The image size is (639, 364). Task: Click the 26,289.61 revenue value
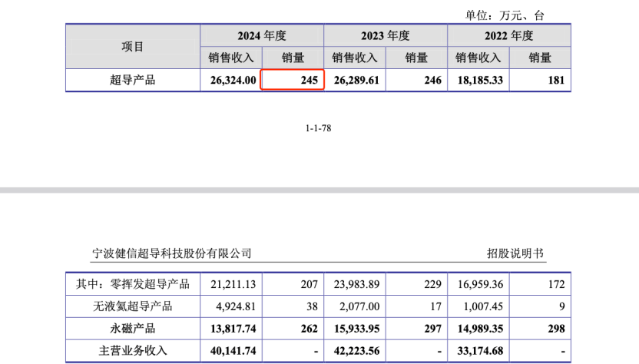click(x=353, y=80)
